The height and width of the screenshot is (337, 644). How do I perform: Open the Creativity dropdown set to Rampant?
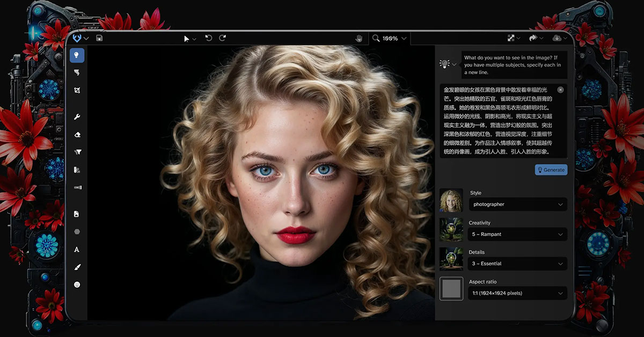517,235
